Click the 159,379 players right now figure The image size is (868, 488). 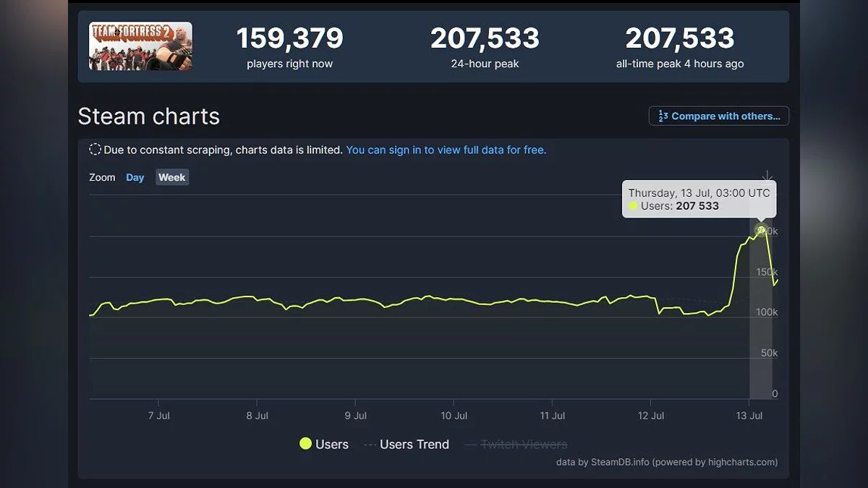tap(290, 38)
